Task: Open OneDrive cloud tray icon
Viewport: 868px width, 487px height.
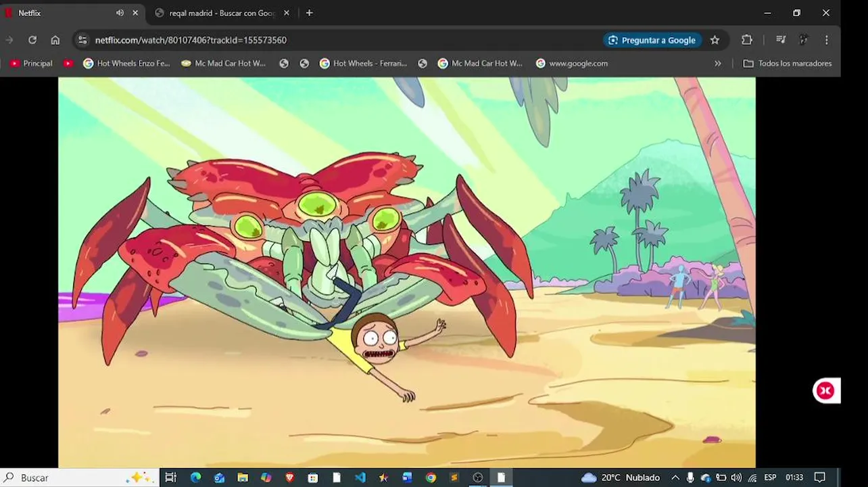Action: [x=706, y=478]
